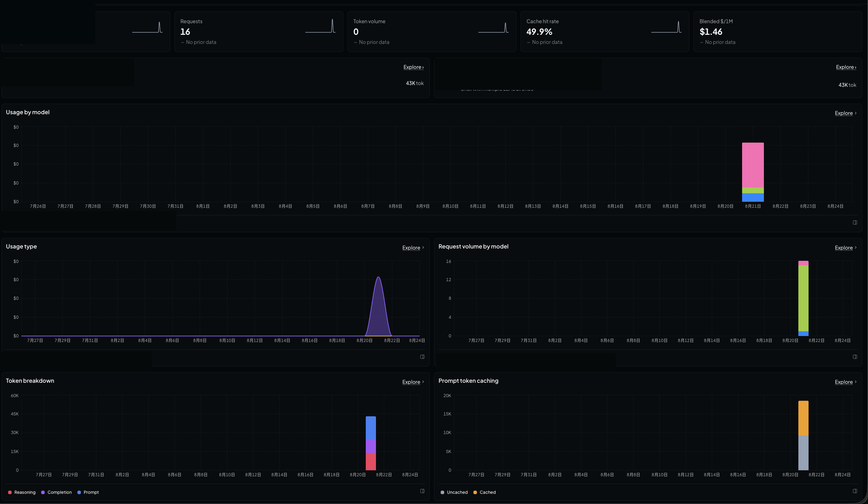The height and width of the screenshot is (504, 868).
Task: Click red Reasoning segment in Token breakdown bar
Action: [x=371, y=461]
